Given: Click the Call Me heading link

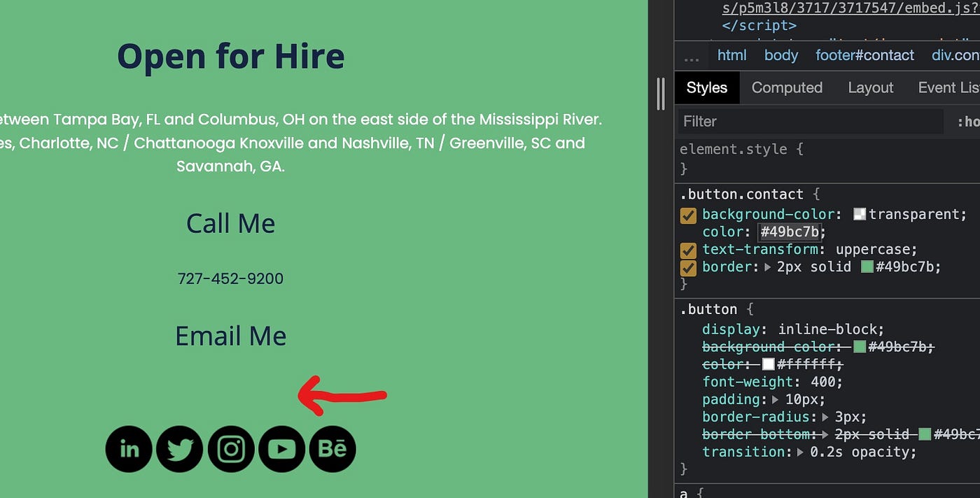Looking at the screenshot, I should pyautogui.click(x=231, y=223).
